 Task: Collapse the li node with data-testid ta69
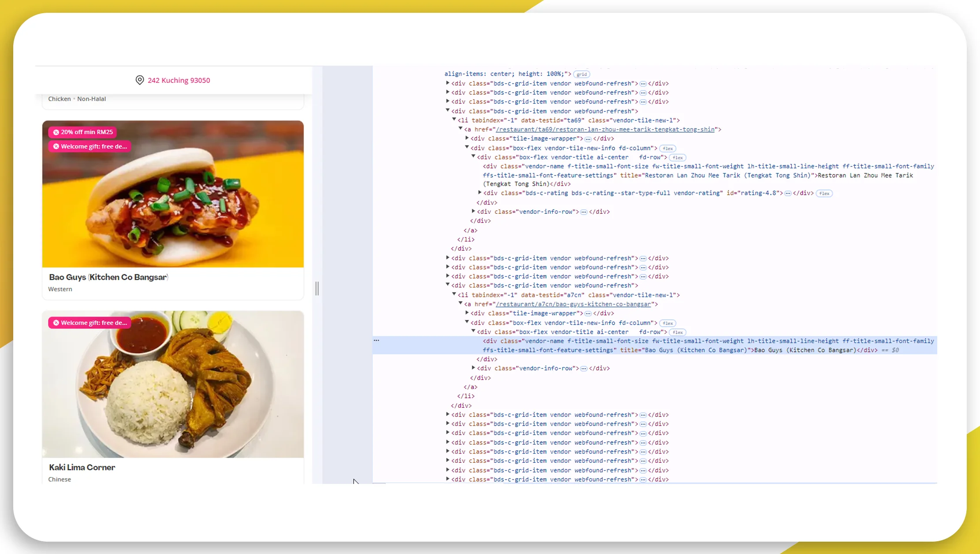coord(454,120)
